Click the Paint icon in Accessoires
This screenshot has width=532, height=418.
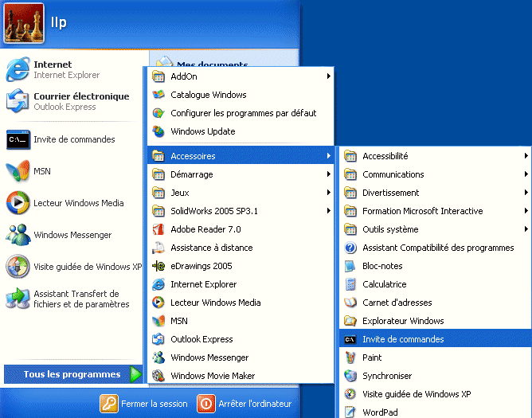click(350, 358)
